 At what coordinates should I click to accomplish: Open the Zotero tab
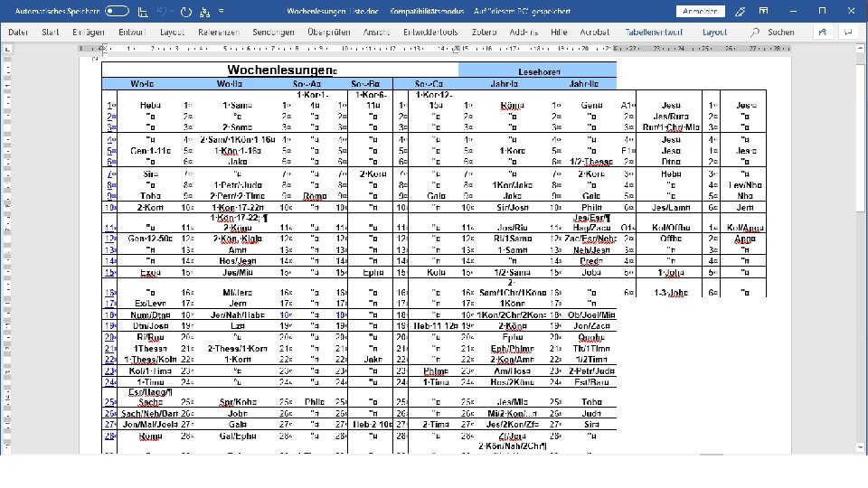[484, 33]
